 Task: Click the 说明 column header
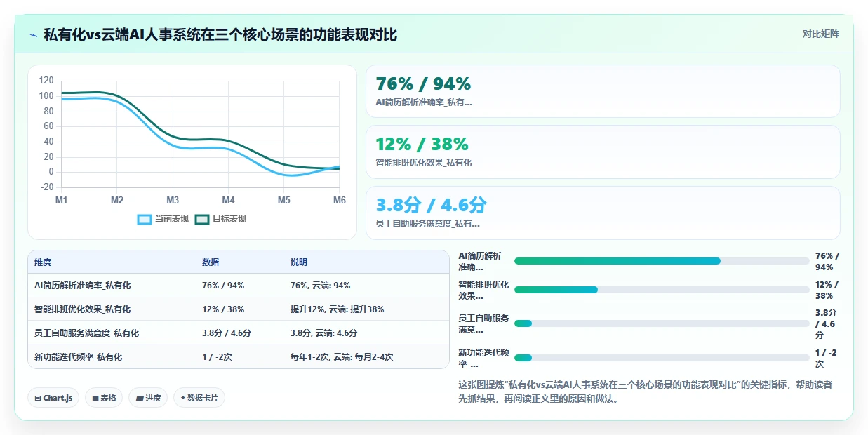point(299,262)
